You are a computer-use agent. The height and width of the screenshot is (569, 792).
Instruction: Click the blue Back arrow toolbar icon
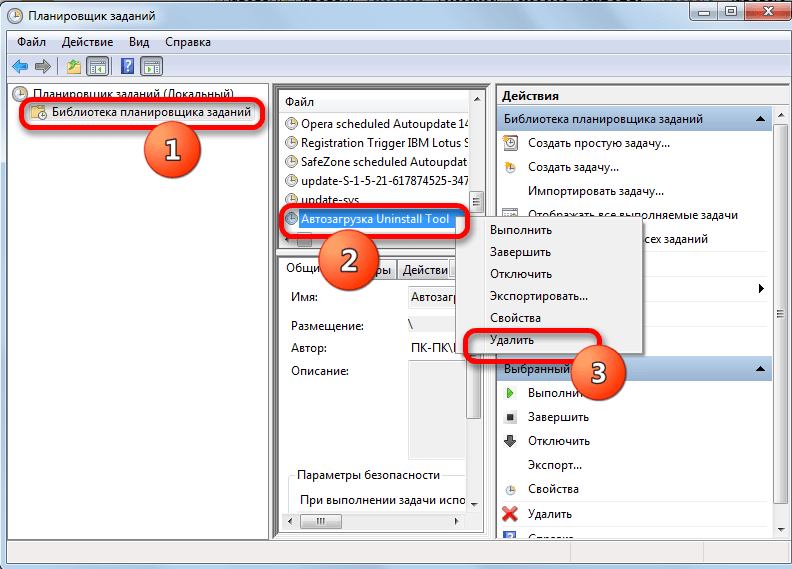(x=20, y=66)
